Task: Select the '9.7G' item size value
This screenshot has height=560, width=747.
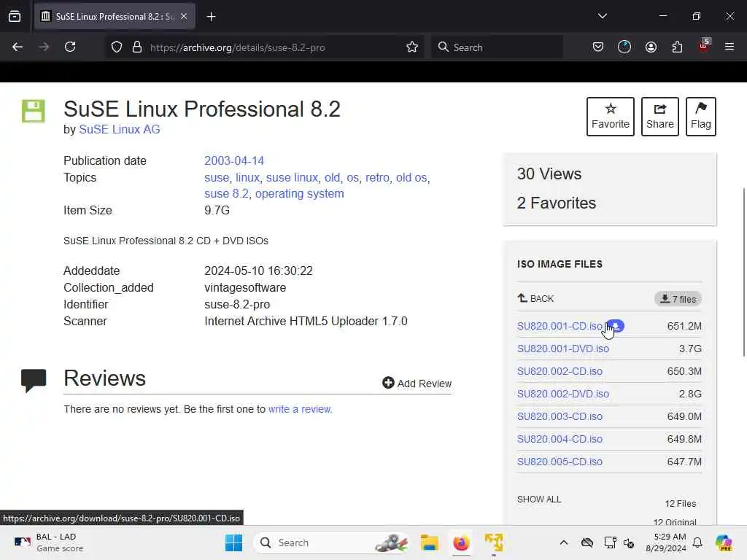Action: (x=217, y=211)
